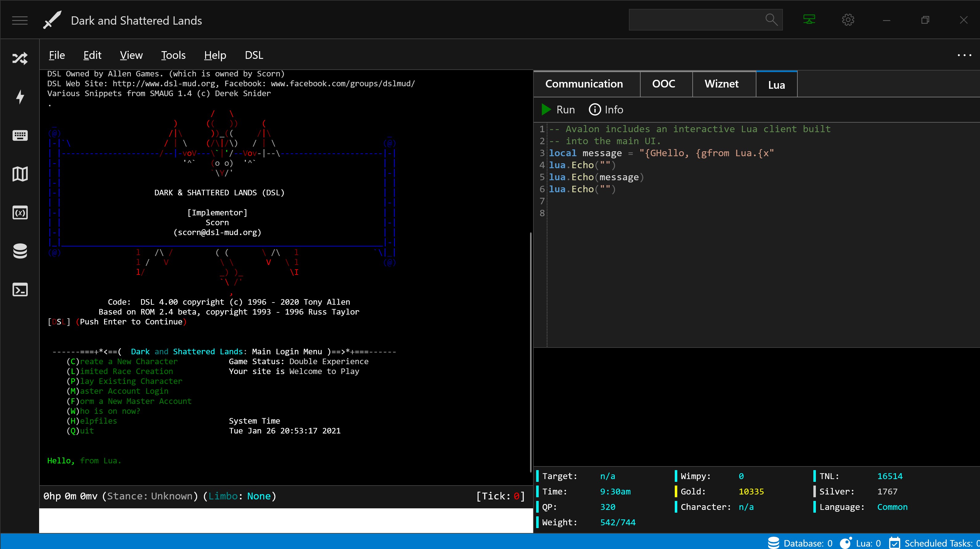Click the green network connection icon
This screenshot has height=549, width=980.
click(x=809, y=19)
